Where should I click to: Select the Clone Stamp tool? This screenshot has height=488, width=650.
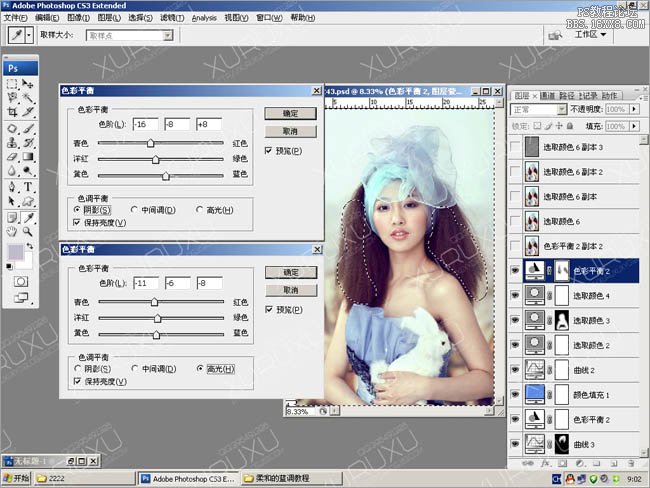(12, 143)
